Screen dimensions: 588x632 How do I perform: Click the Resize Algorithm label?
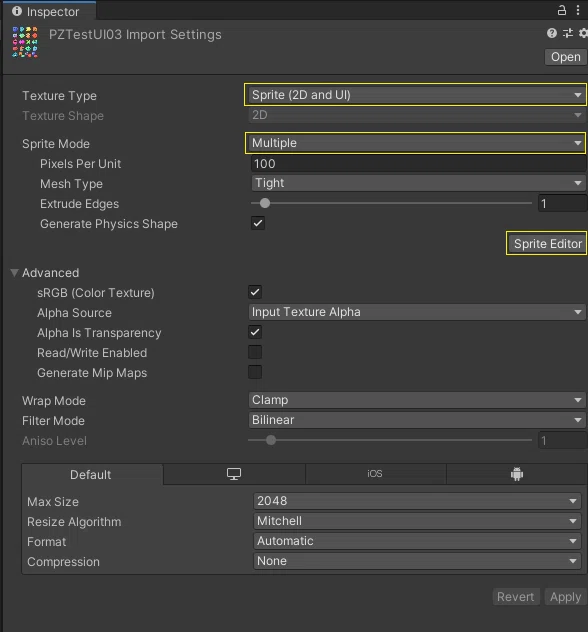(74, 522)
